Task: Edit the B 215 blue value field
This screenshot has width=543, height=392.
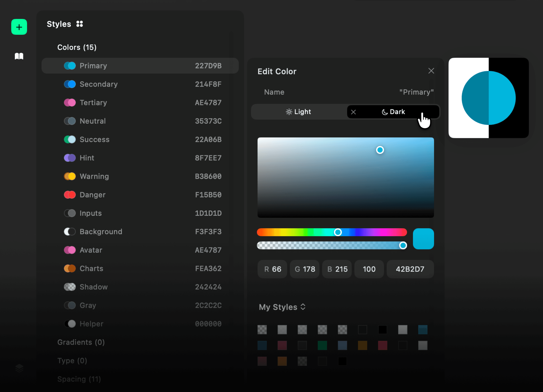Action: 337,269
